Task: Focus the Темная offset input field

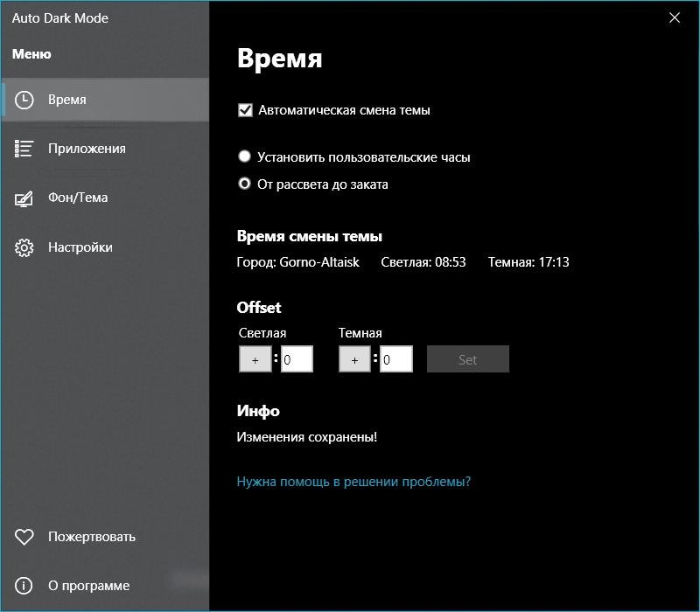Action: click(x=396, y=359)
